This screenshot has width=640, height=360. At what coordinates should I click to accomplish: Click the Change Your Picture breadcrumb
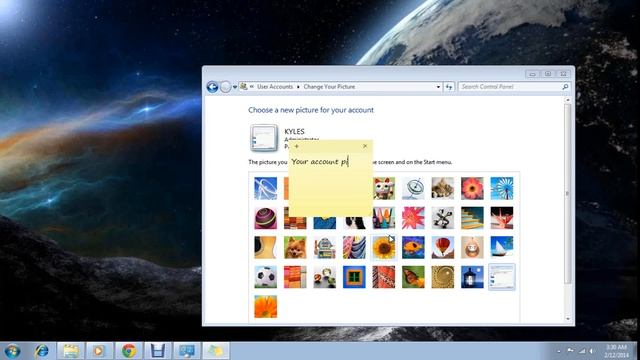329,87
